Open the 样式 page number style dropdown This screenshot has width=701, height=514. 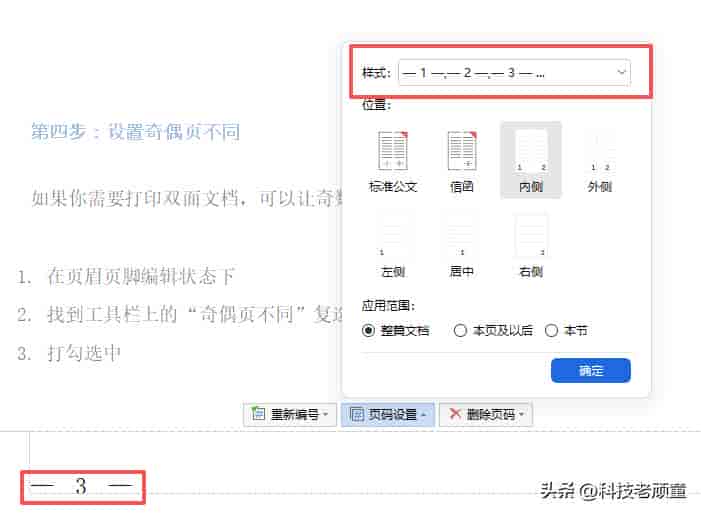pyautogui.click(x=514, y=72)
